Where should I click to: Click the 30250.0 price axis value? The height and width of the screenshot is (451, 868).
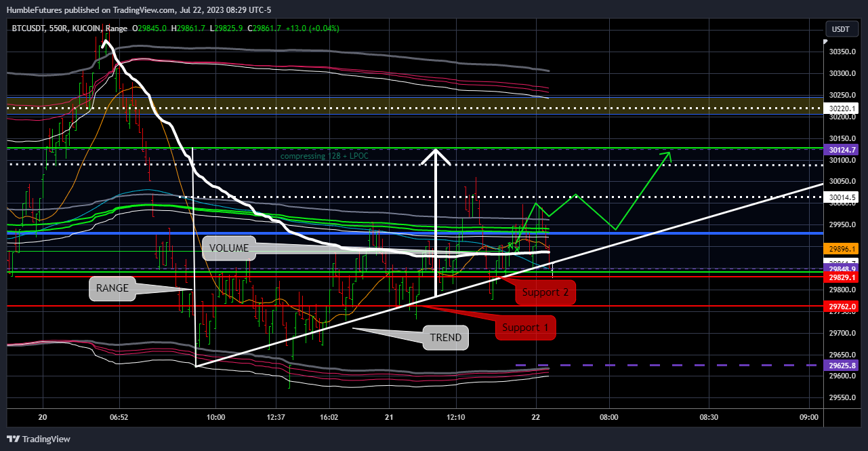point(842,95)
